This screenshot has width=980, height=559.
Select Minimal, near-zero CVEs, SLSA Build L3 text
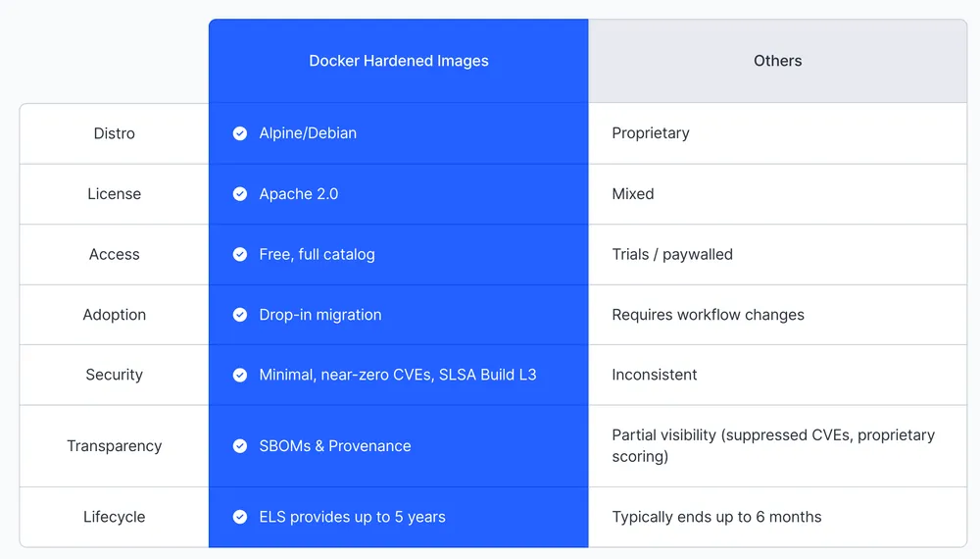(398, 375)
